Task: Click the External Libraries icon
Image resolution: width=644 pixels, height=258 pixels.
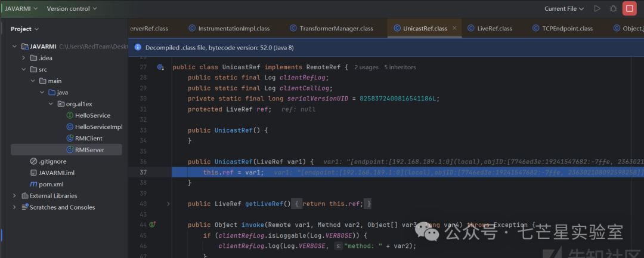Action: 24,196
